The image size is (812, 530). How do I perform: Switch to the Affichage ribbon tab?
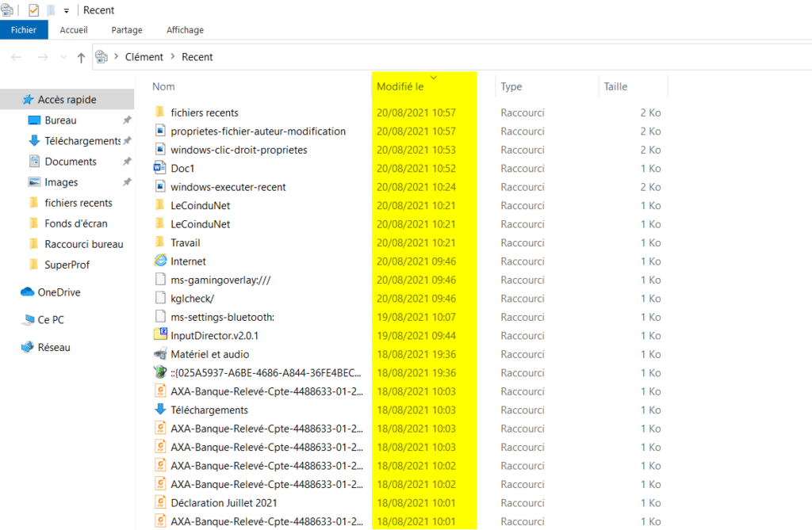coord(185,30)
